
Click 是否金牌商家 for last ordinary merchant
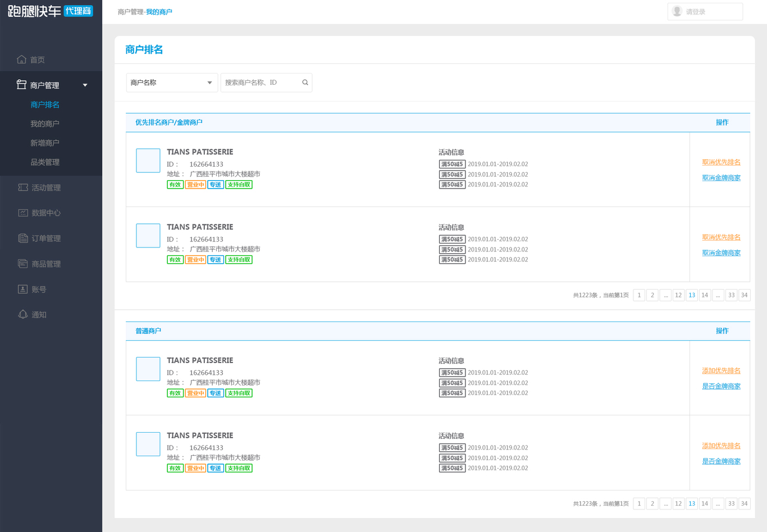point(721,461)
